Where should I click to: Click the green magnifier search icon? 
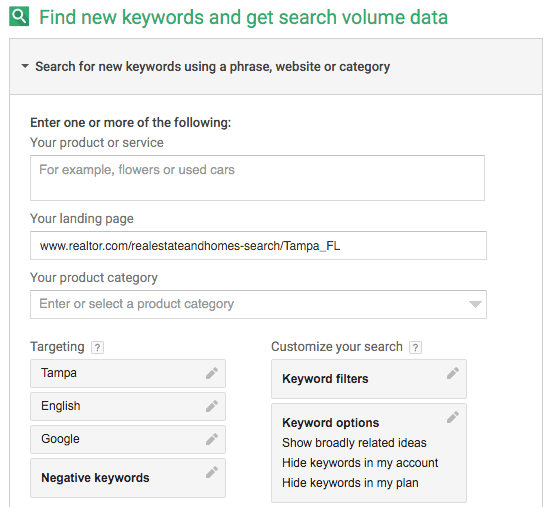coord(19,17)
